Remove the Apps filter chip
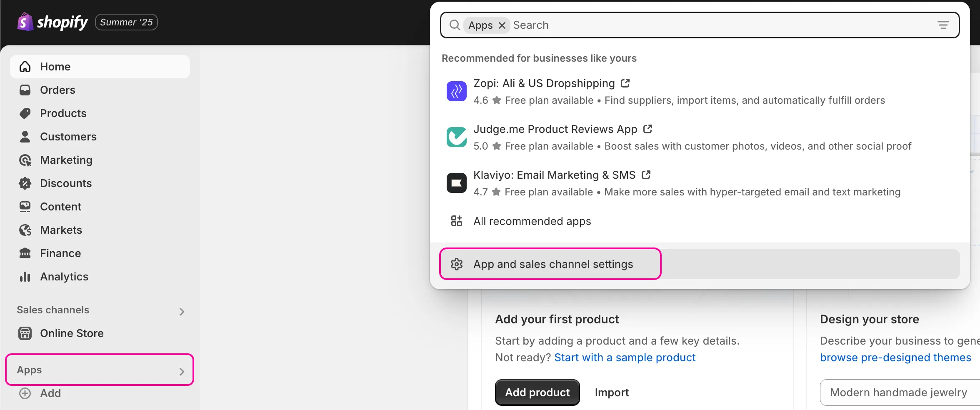Viewport: 980px width, 410px height. coord(502,25)
